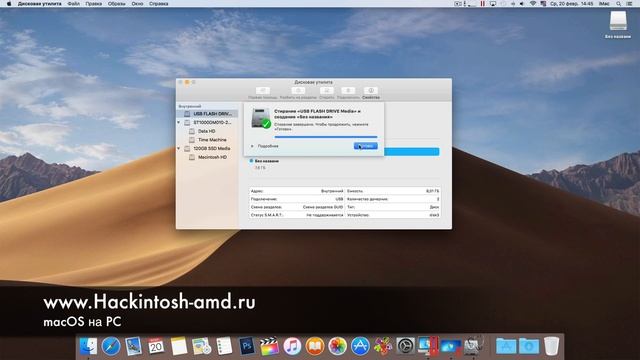This screenshot has width=640, height=360.
Task: Launch Safari from the Dock
Action: (111, 346)
